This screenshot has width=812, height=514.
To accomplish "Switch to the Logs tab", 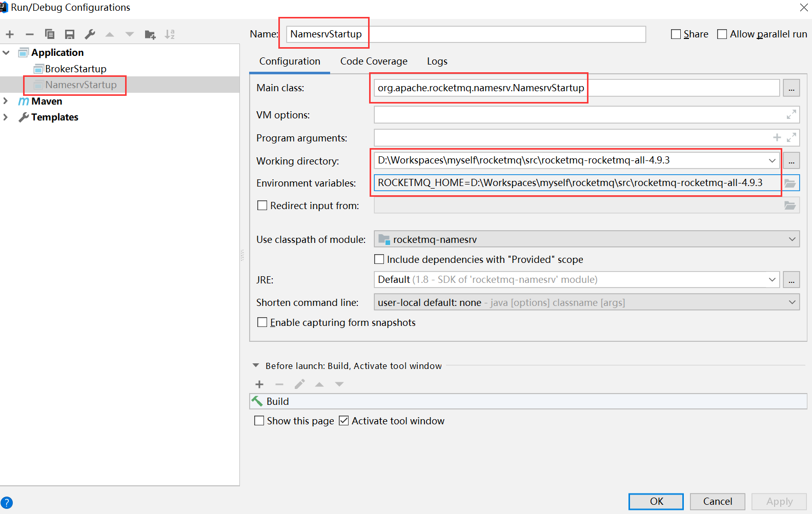I will tap(437, 61).
